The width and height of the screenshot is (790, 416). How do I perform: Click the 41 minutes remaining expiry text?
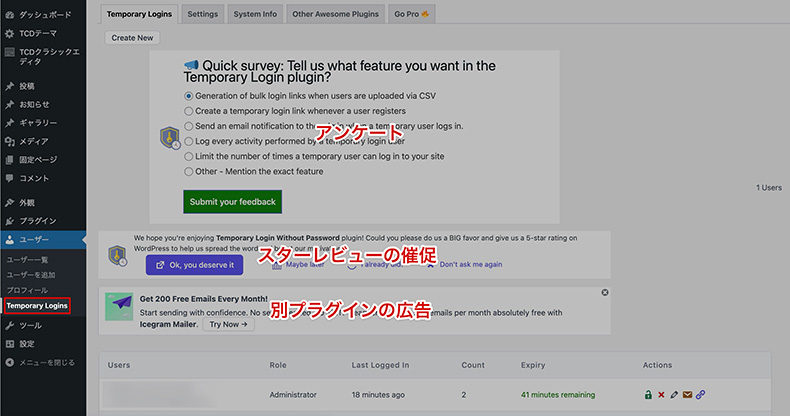click(x=558, y=395)
